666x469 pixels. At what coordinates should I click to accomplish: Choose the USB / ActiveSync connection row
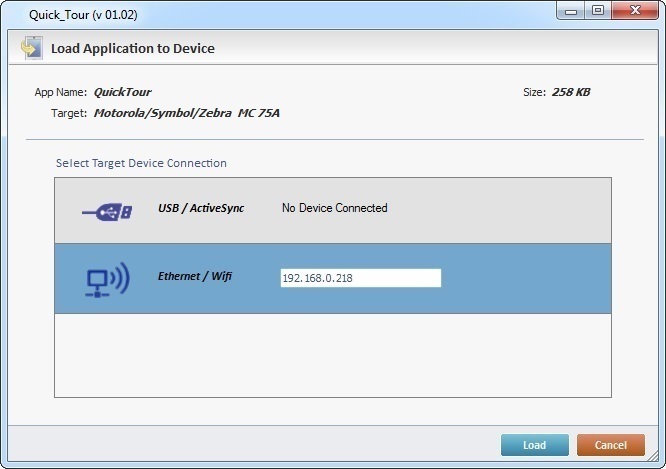pyautogui.click(x=333, y=211)
